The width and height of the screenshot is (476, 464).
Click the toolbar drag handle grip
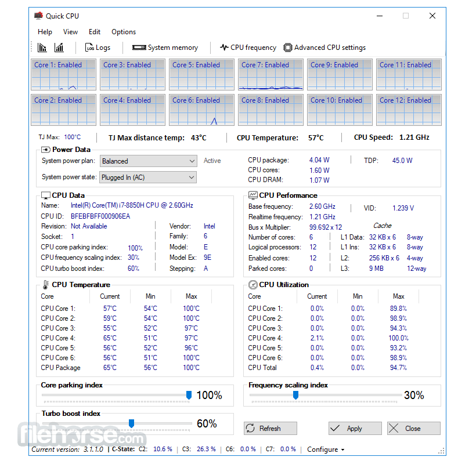point(31,48)
